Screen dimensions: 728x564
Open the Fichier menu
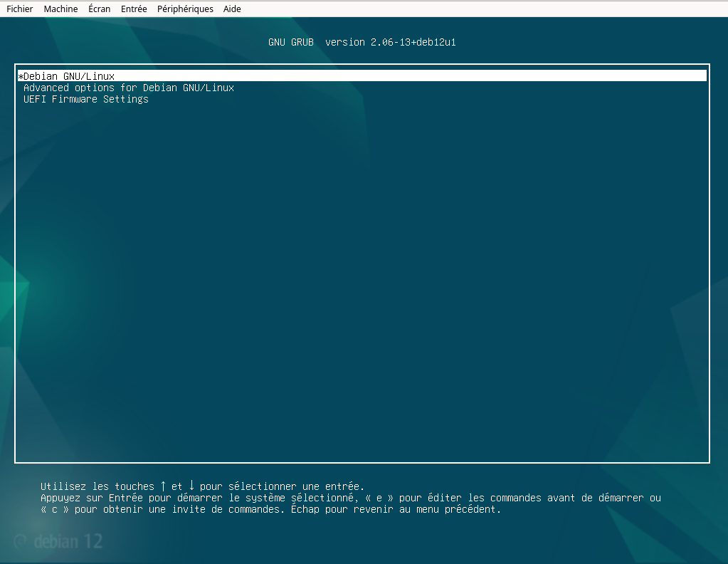pos(19,9)
